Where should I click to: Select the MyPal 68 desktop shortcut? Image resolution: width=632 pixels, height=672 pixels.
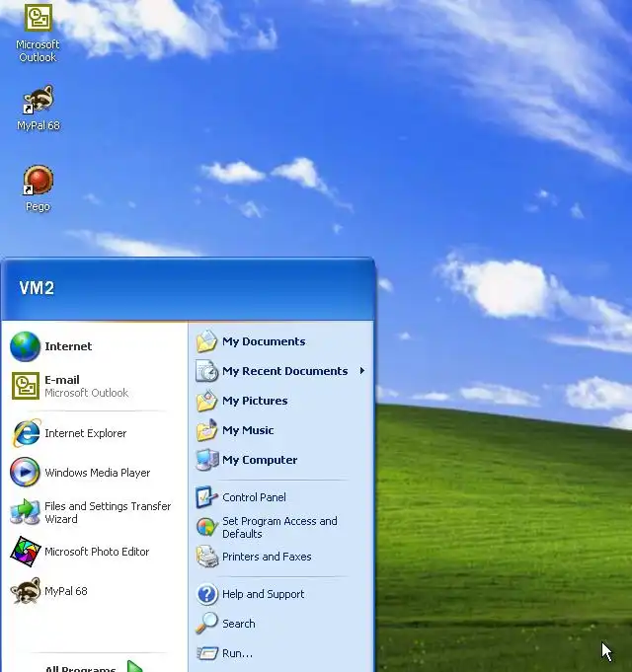tap(39, 108)
